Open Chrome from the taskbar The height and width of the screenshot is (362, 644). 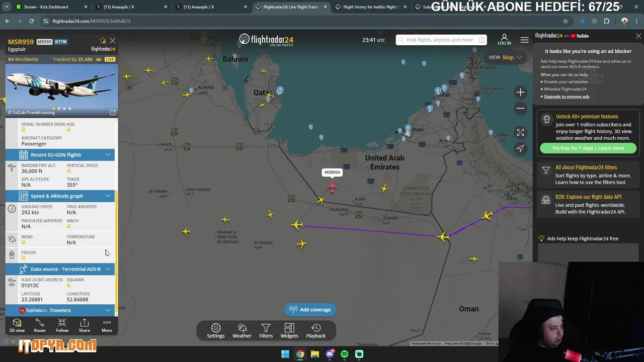300,354
